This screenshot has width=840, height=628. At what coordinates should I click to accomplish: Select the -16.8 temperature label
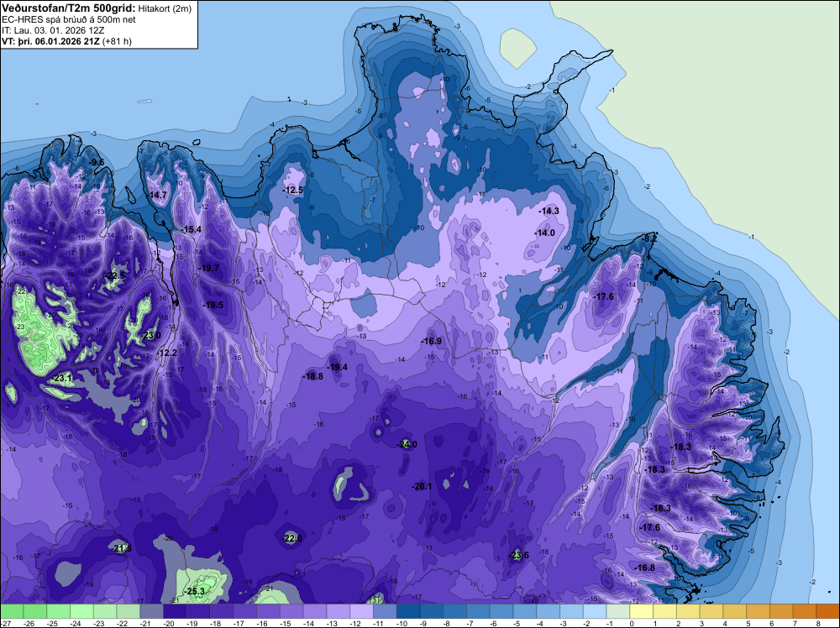coord(644,568)
